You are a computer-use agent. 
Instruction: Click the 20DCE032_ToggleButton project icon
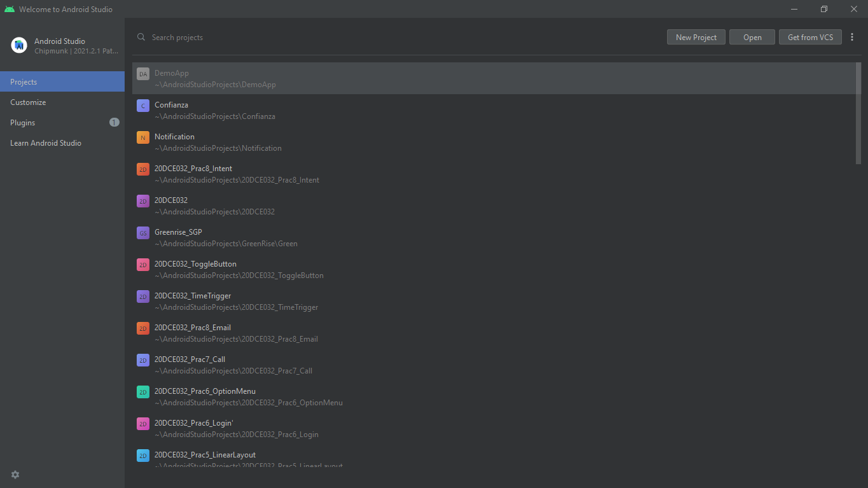[143, 265]
